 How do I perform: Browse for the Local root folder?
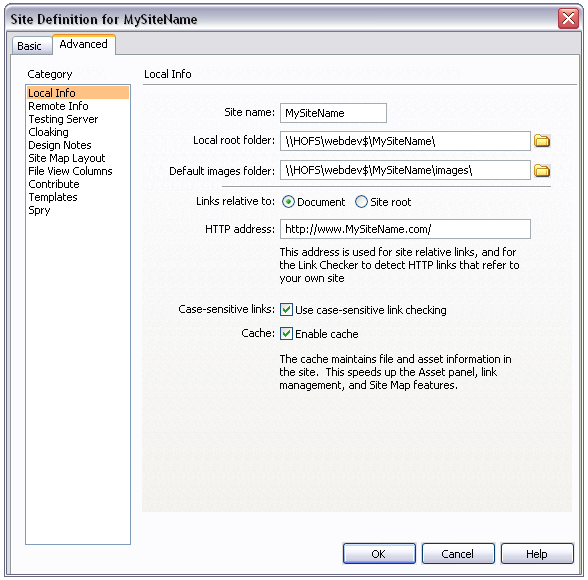pos(542,141)
